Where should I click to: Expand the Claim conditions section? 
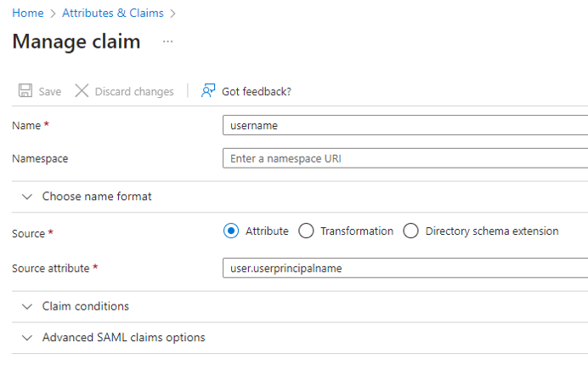(86, 306)
